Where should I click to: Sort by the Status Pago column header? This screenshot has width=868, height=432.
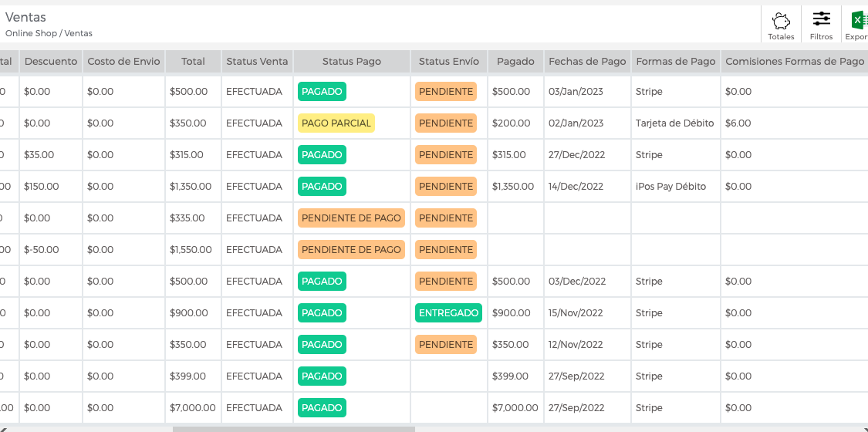click(x=352, y=62)
